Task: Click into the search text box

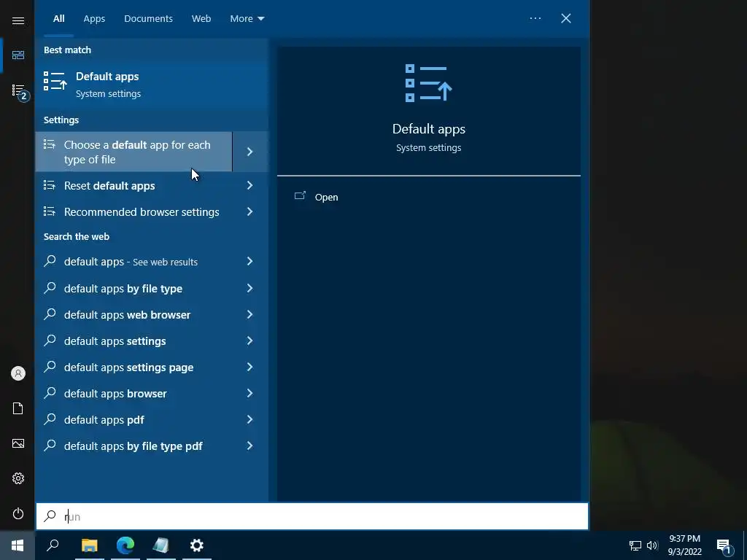Action: click(312, 516)
